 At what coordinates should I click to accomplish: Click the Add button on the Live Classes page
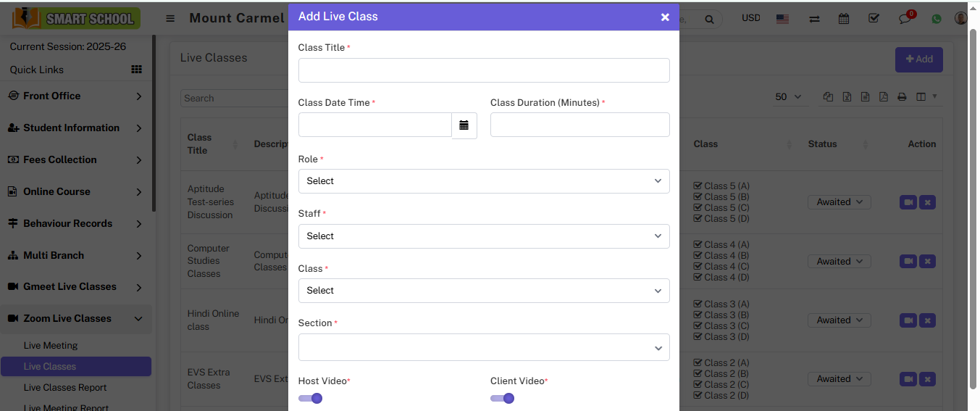point(918,59)
